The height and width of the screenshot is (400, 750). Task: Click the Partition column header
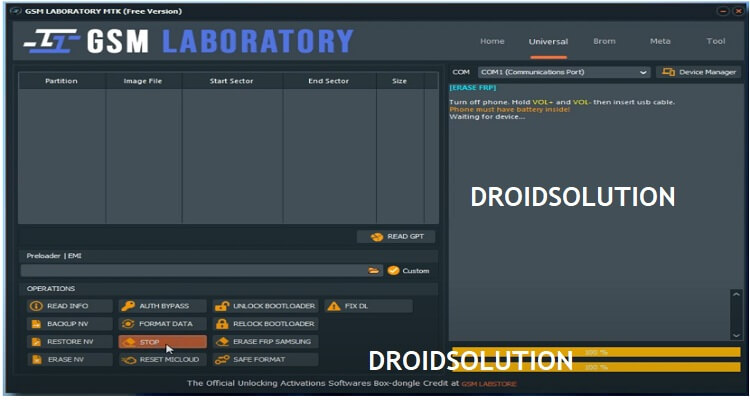click(61, 81)
